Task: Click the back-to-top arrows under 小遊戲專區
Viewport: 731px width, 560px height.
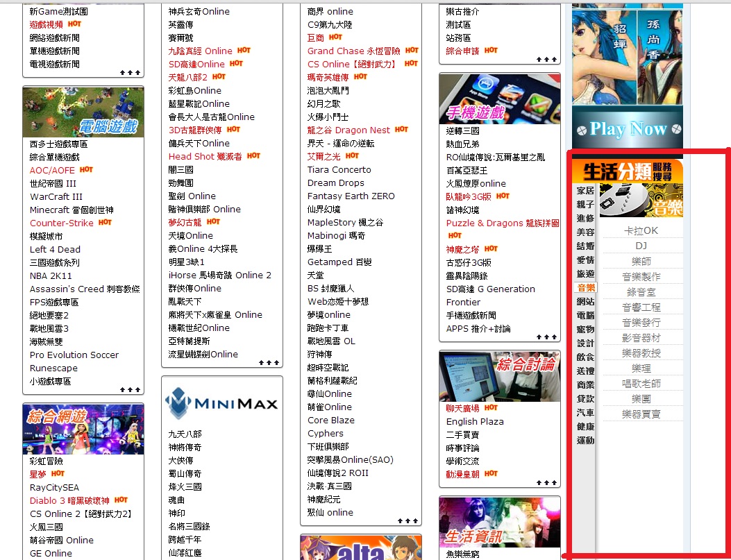Action: (130, 389)
